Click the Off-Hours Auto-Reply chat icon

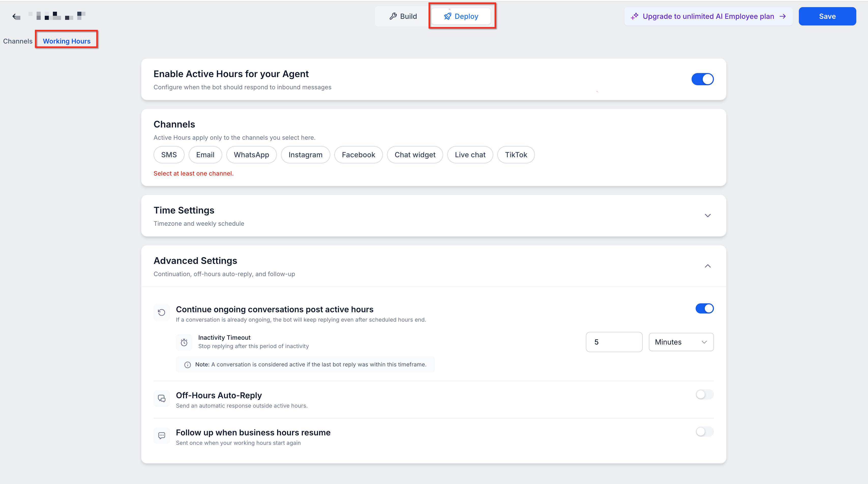(x=162, y=398)
